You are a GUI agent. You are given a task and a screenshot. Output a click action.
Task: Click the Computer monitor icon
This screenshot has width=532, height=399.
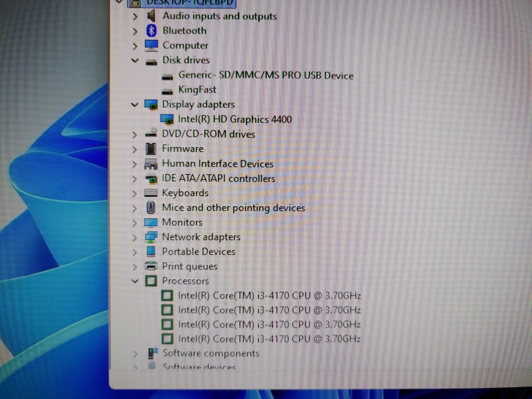(x=151, y=45)
